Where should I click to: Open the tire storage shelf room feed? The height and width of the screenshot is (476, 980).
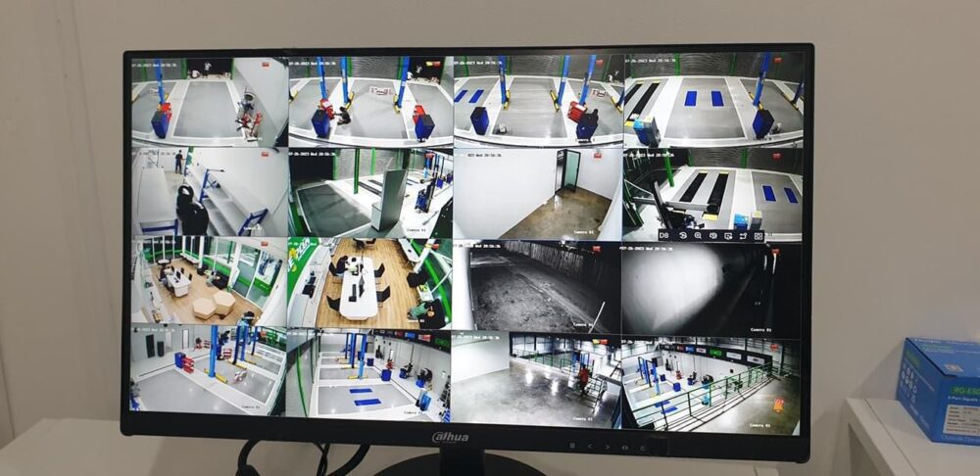tap(209, 192)
